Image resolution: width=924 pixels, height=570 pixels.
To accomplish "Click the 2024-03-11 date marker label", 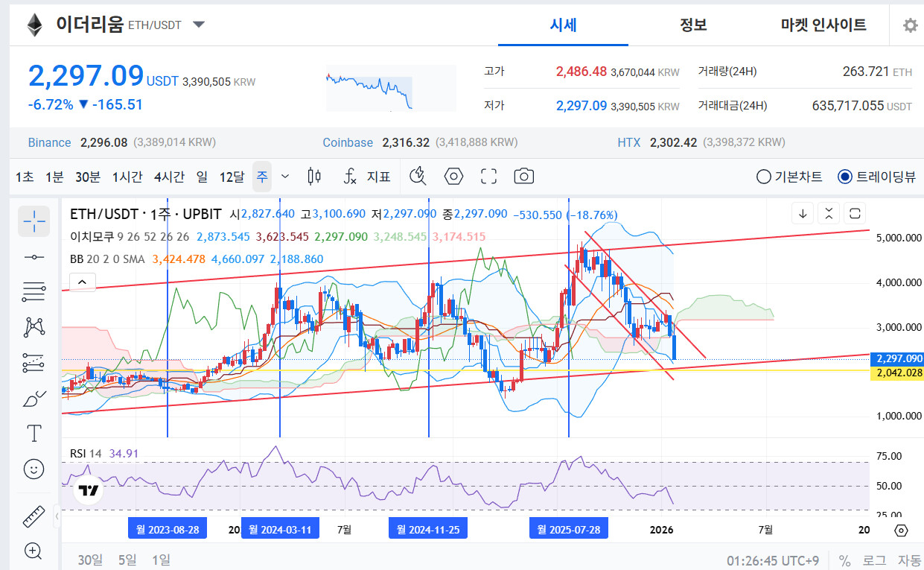I will pos(280,530).
